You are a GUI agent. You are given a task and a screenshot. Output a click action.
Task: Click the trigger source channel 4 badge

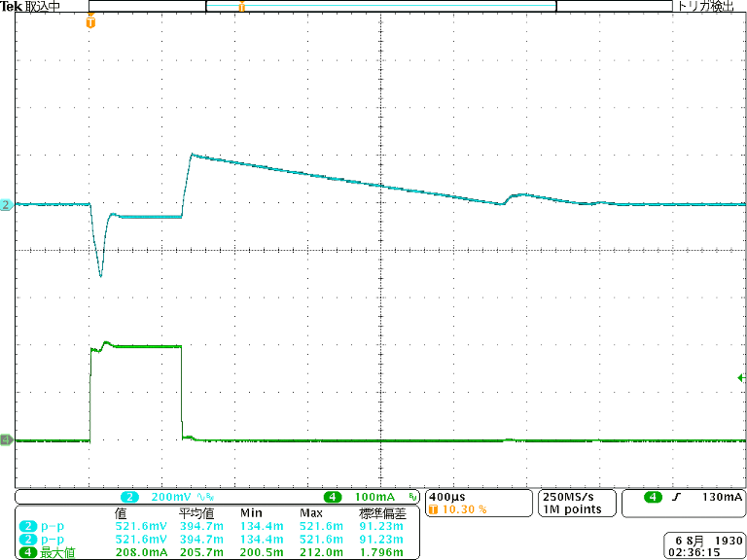pos(653,497)
